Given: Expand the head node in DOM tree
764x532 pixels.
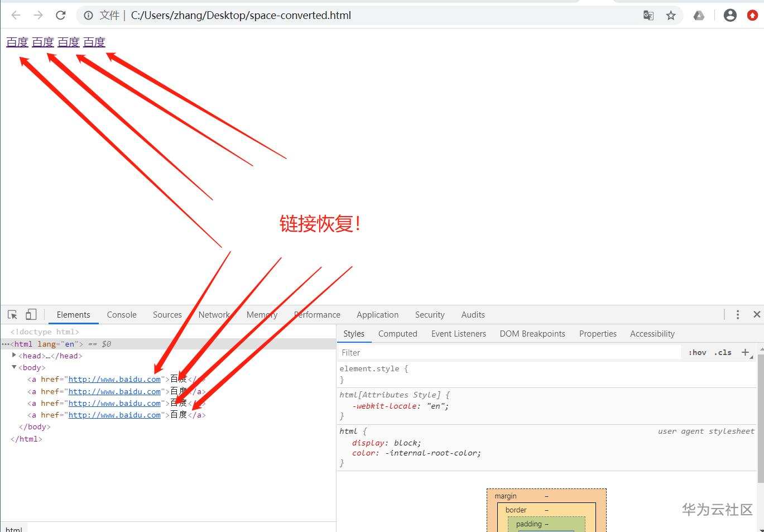Looking at the screenshot, I should point(14,355).
